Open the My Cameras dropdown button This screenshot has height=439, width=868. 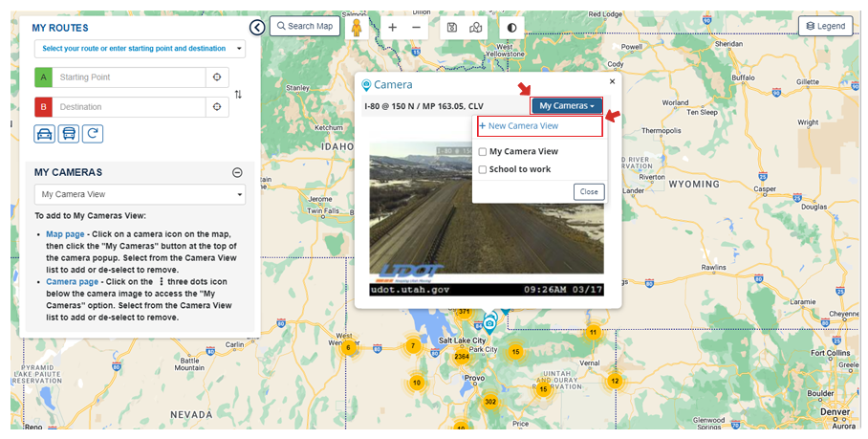566,106
